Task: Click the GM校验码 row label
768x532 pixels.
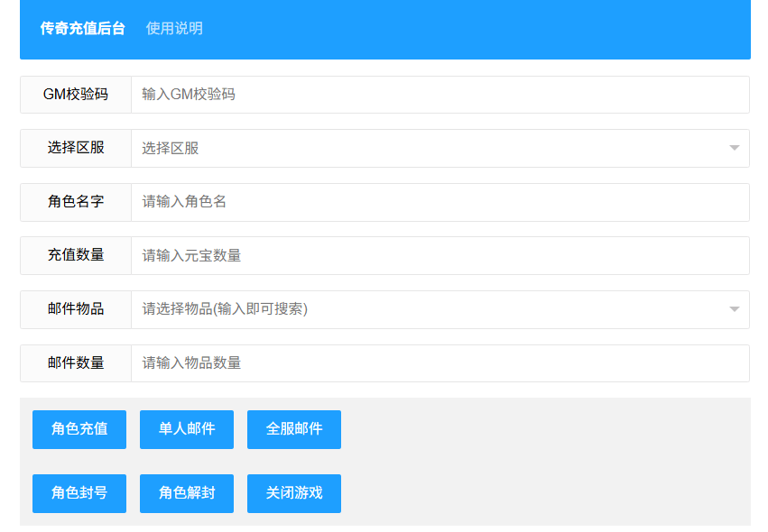Action: point(75,94)
